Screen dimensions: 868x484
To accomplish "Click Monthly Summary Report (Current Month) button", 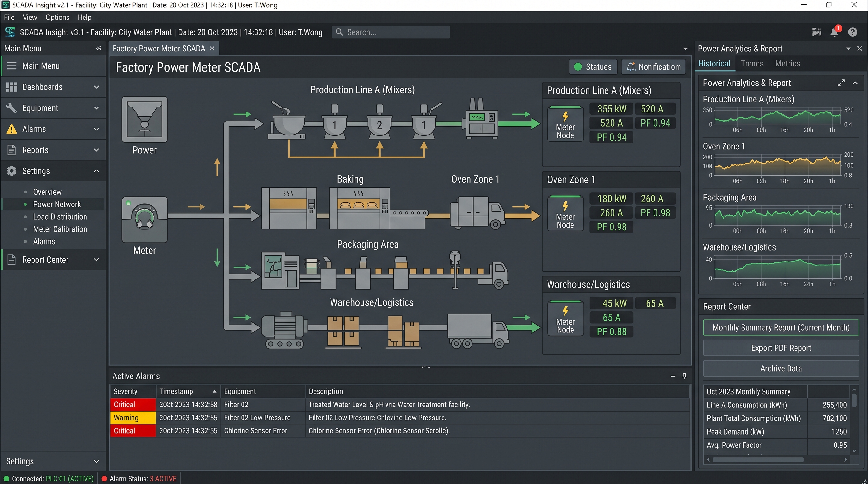I will tap(781, 327).
